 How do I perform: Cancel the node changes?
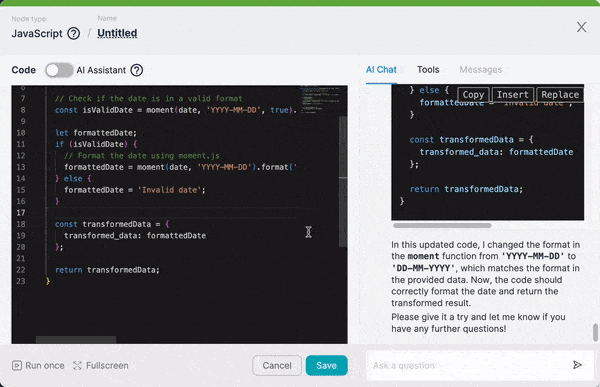(x=277, y=366)
